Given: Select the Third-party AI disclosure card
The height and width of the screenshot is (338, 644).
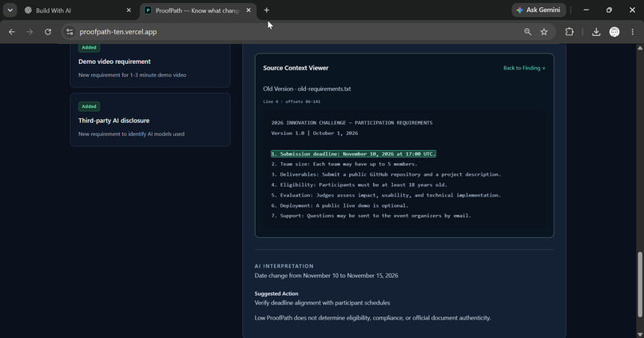Looking at the screenshot, I should [x=150, y=120].
